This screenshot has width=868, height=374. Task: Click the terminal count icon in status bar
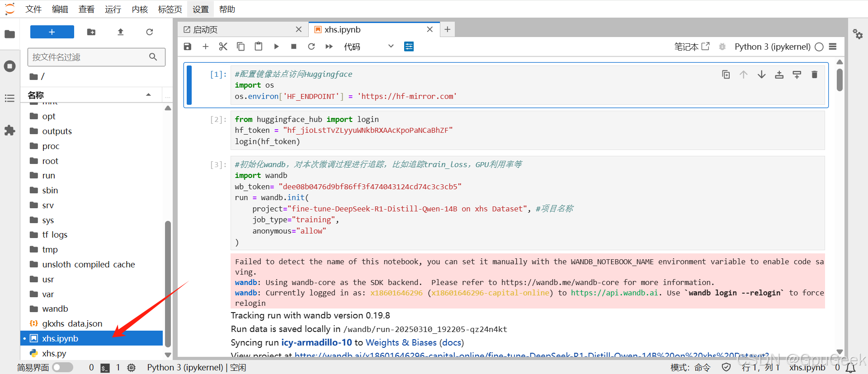(105, 368)
